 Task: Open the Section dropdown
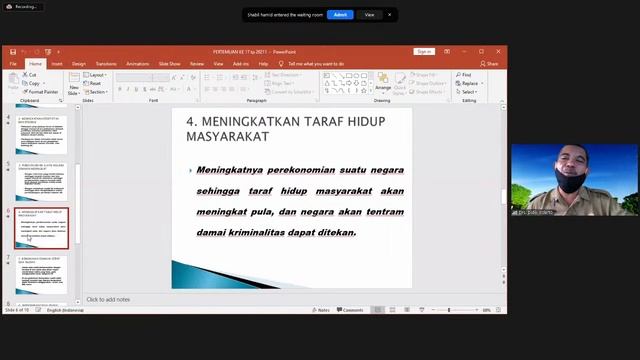pos(96,92)
